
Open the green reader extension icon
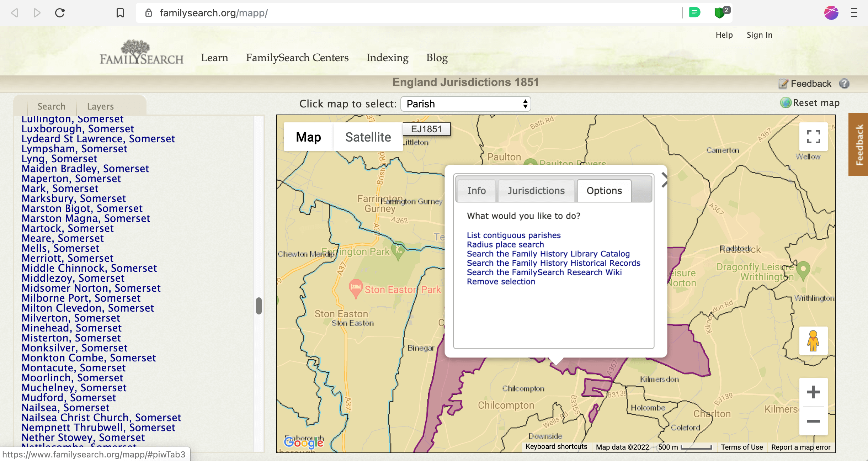[694, 13]
